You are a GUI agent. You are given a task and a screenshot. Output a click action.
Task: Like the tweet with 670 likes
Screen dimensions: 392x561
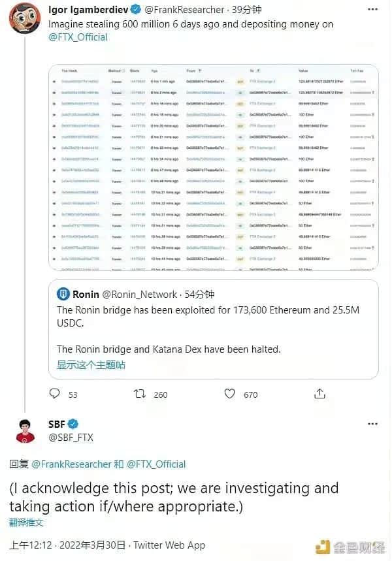pyautogui.click(x=229, y=394)
